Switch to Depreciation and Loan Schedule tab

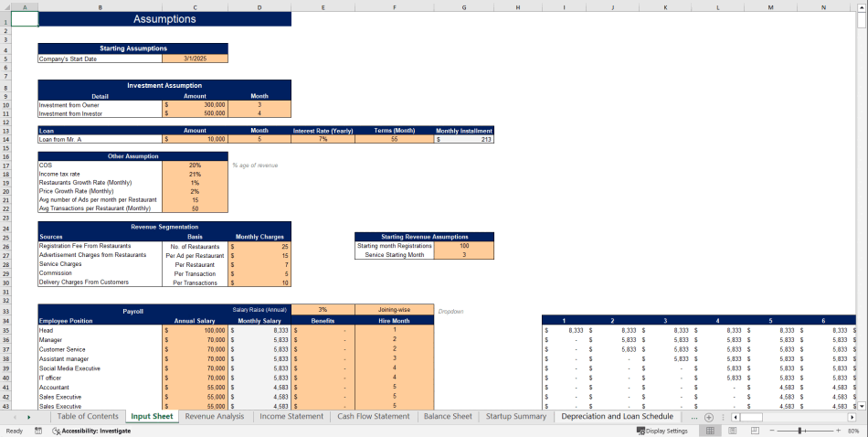[617, 417]
